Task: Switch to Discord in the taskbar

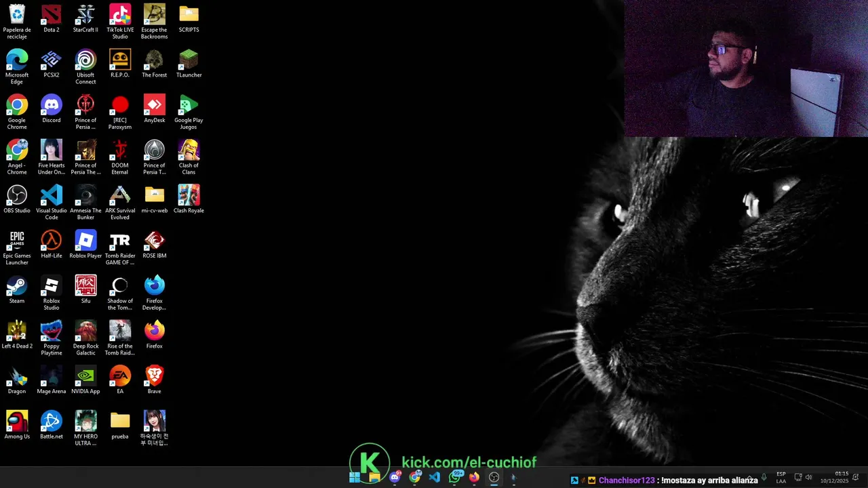Action: click(395, 478)
